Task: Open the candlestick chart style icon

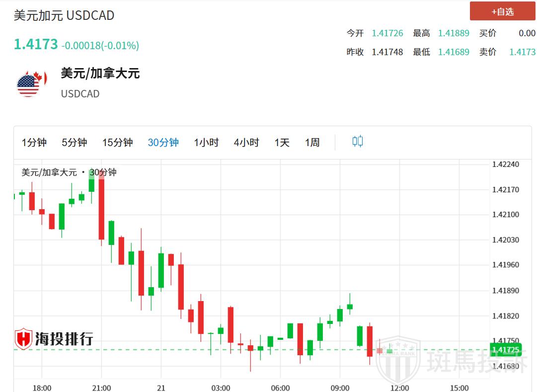Action: [357, 142]
